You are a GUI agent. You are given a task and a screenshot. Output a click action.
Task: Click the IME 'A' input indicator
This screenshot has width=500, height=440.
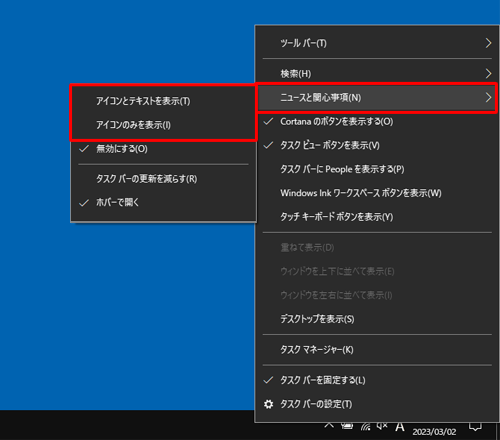coord(400,427)
